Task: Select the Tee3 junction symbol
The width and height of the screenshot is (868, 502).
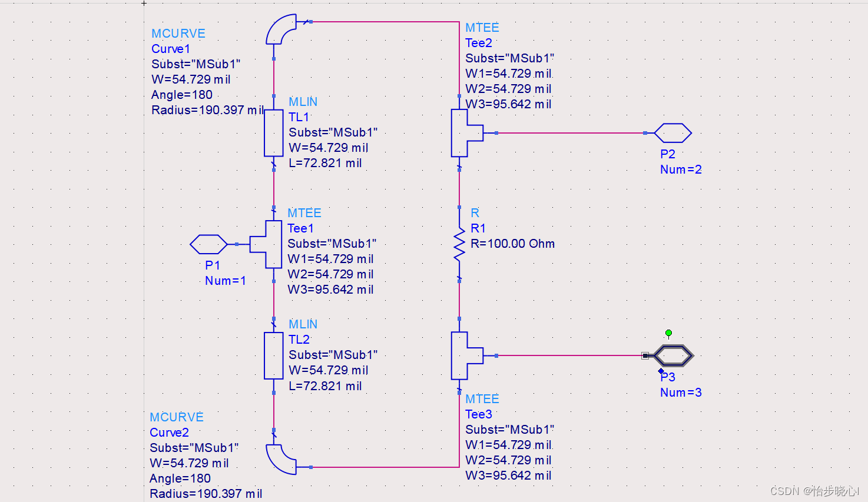Action: coord(467,355)
